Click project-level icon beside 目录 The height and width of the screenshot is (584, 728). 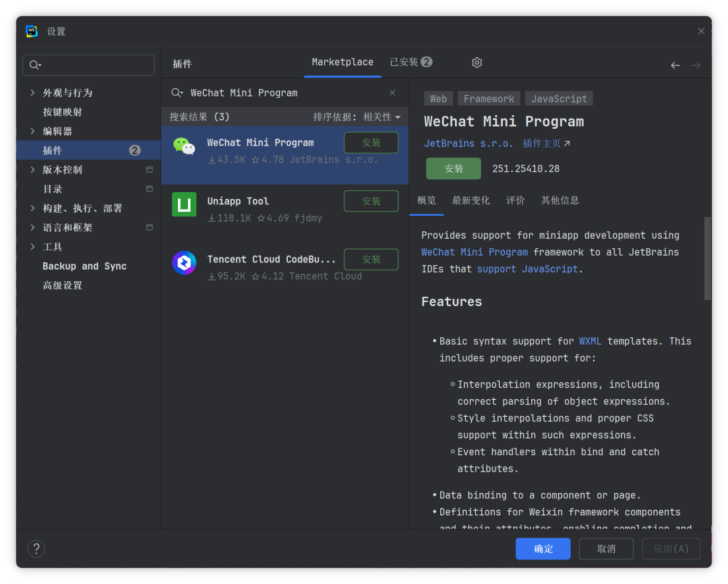(x=150, y=189)
